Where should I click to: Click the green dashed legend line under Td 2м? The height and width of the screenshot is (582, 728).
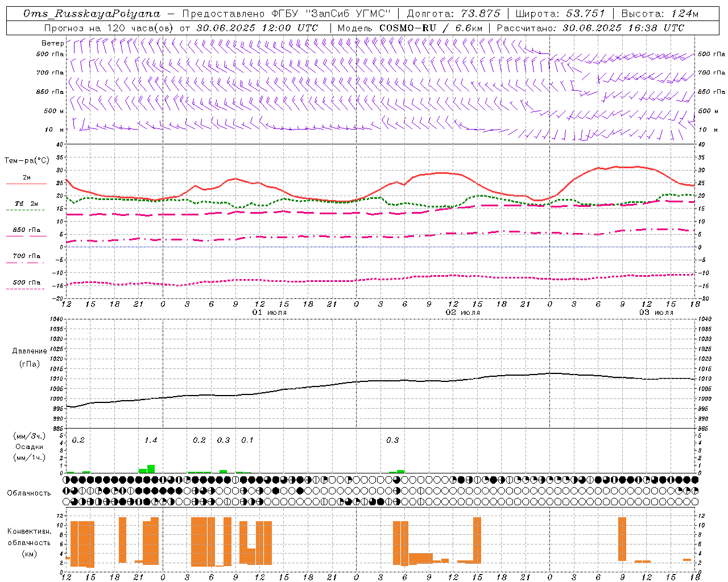25,210
